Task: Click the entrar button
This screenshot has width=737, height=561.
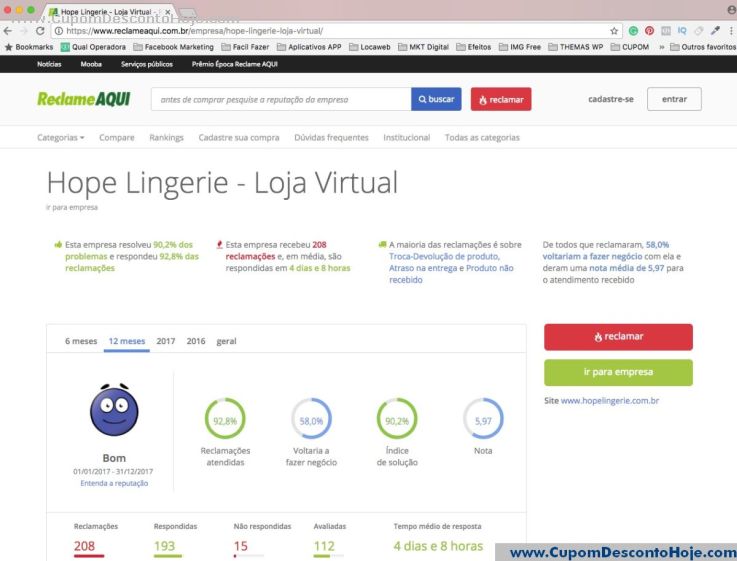Action: coord(674,99)
